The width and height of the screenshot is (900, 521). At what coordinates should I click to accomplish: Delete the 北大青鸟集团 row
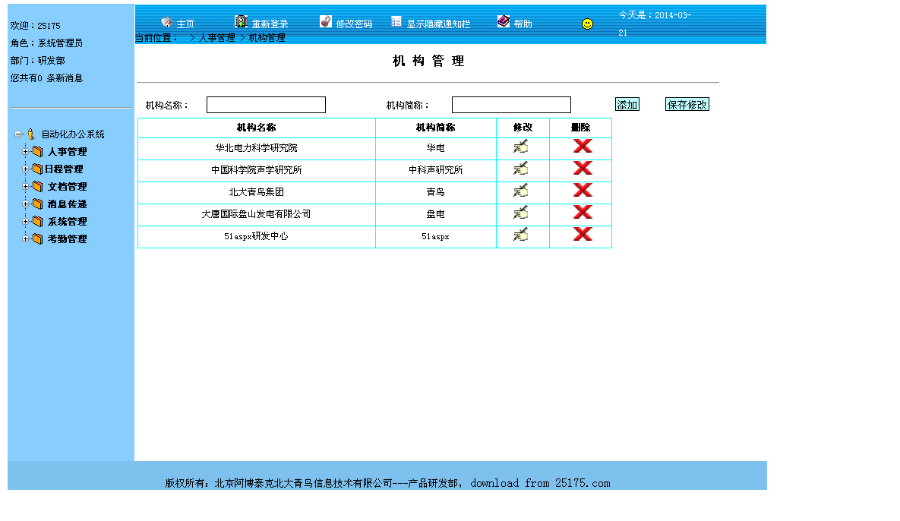coord(583,190)
